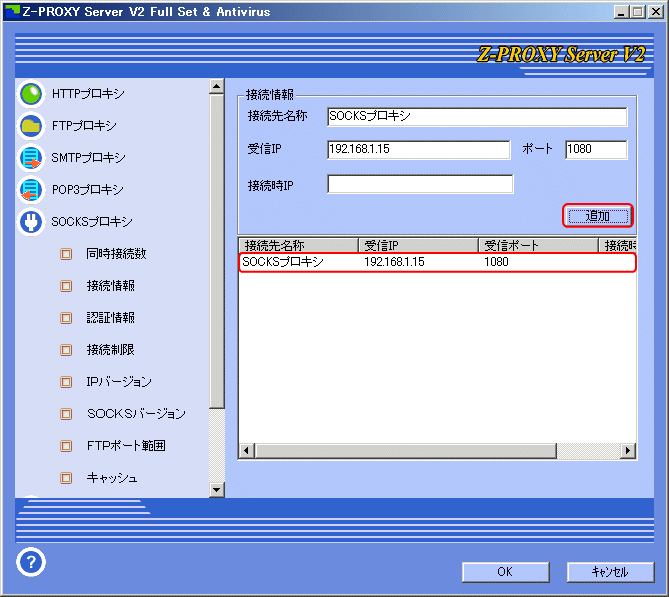Open 認証情報 settings page

(x=111, y=318)
